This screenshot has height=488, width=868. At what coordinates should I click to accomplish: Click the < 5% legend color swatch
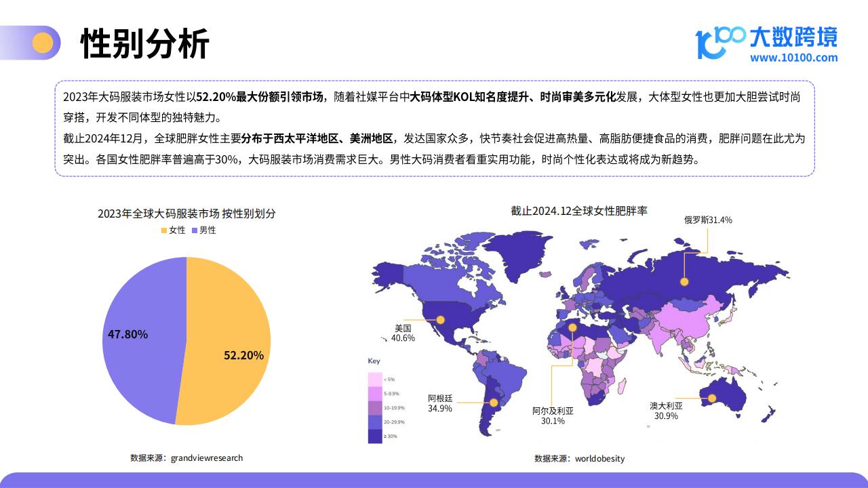tap(375, 379)
